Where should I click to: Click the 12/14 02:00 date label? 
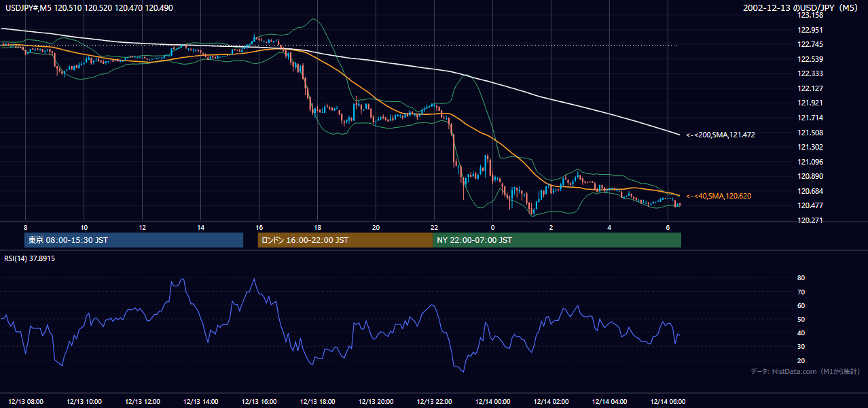pyautogui.click(x=551, y=402)
